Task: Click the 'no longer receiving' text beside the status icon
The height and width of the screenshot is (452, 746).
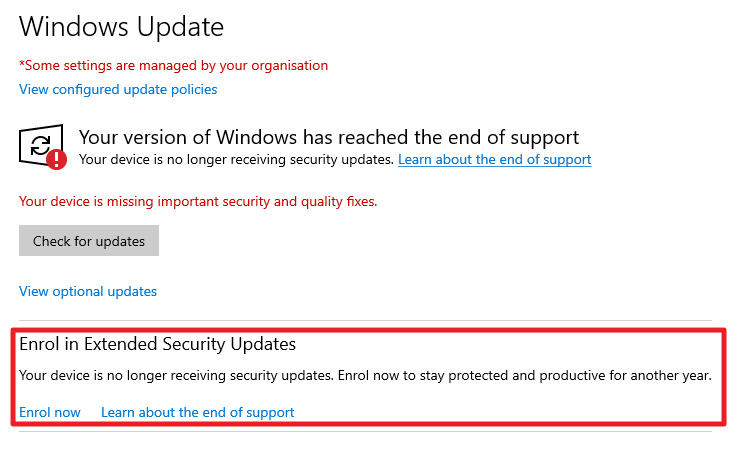Action: [x=237, y=160]
